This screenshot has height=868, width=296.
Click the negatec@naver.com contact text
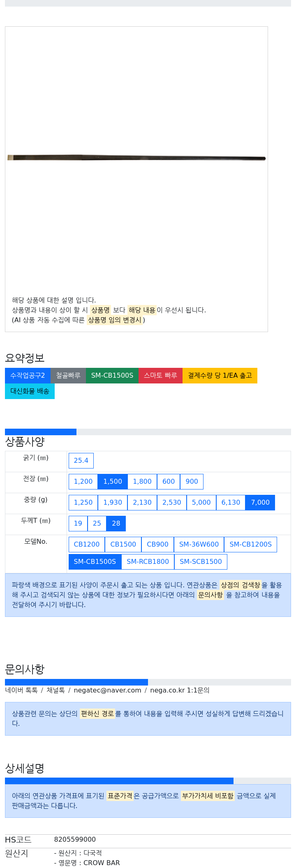click(x=107, y=690)
